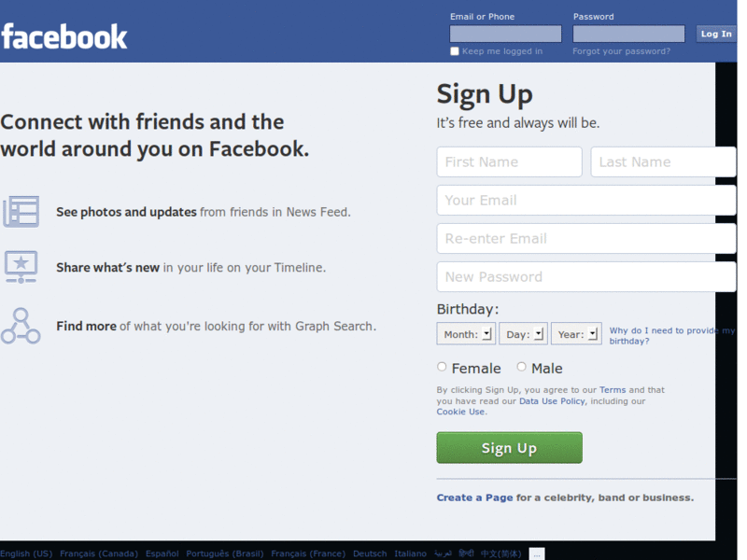Tick the Keep me logged in checkbox

(x=455, y=51)
